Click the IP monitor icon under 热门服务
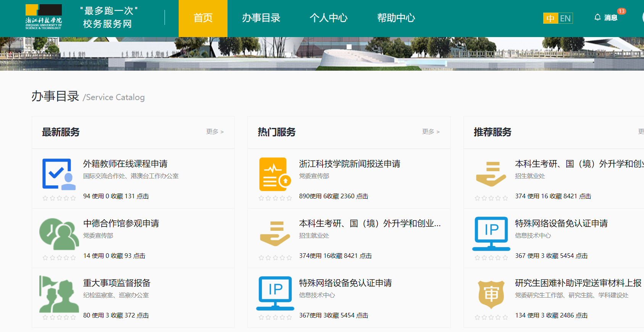The height and width of the screenshot is (332, 644). (x=275, y=293)
